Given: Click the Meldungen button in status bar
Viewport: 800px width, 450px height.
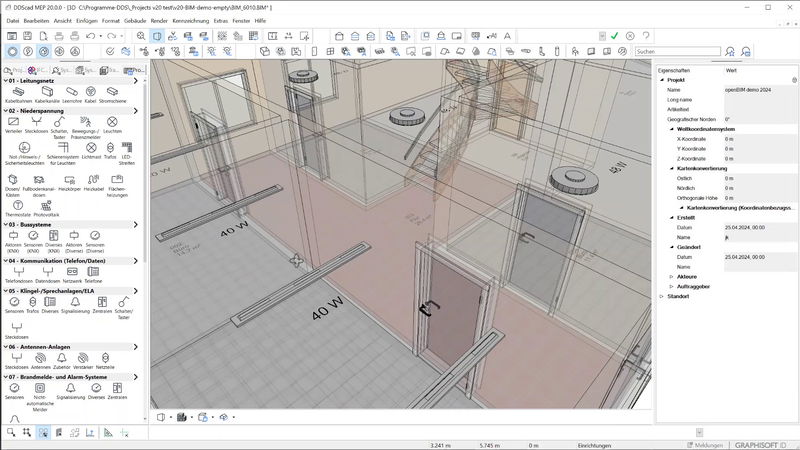Looking at the screenshot, I should (711, 445).
